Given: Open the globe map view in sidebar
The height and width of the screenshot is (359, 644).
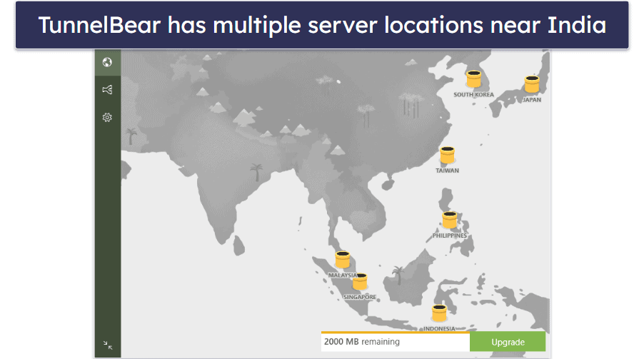Looking at the screenshot, I should [x=107, y=62].
